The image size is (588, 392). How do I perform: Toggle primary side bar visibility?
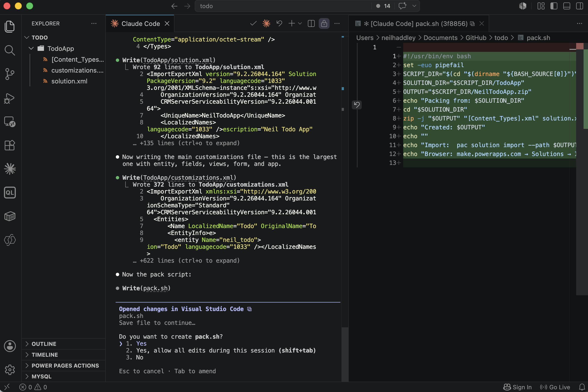coord(554,6)
